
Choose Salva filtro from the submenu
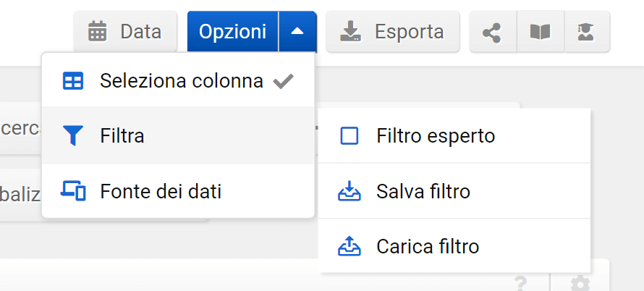(423, 192)
